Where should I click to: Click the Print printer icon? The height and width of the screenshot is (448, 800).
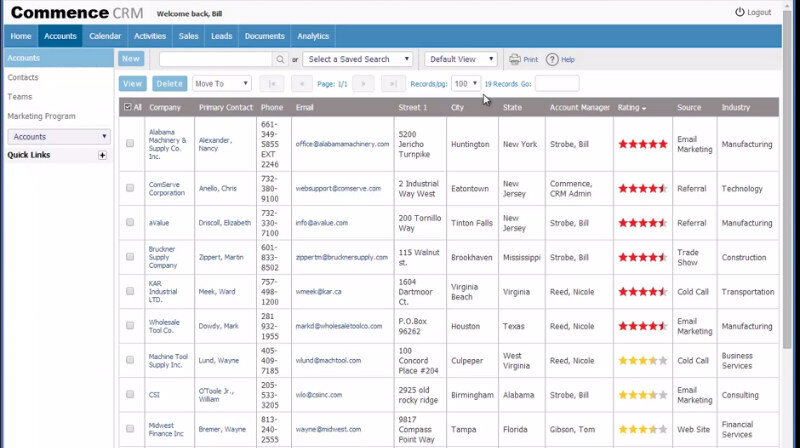point(515,60)
